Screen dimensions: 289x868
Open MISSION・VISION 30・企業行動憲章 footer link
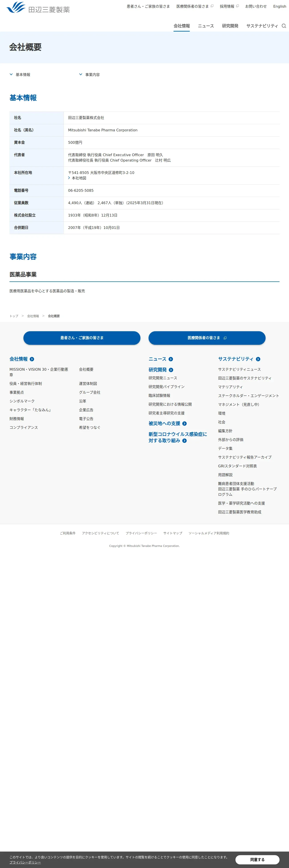click(x=39, y=372)
